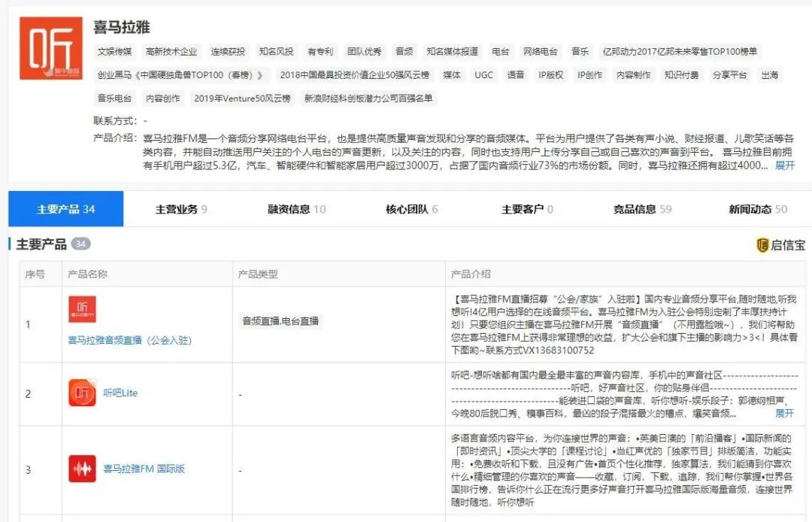Image resolution: width=812 pixels, height=522 pixels.
Task: Click the 音频直播.电台直播 product type tag
Action: click(280, 321)
